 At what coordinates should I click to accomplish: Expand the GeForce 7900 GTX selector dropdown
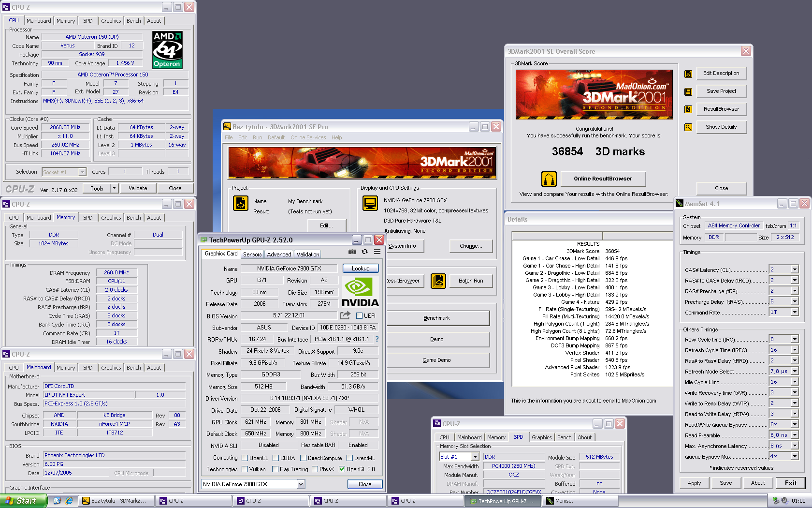point(301,484)
